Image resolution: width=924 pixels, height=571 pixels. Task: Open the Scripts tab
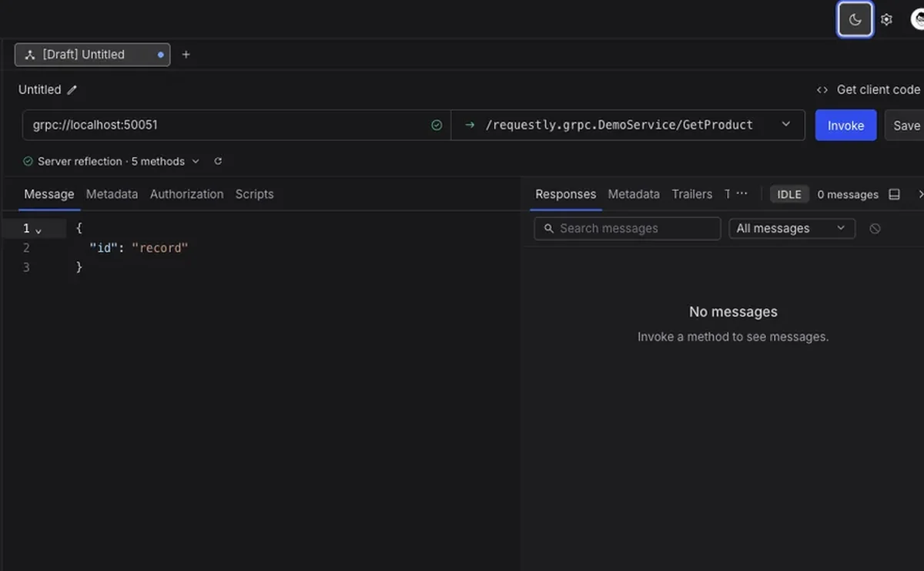click(254, 194)
